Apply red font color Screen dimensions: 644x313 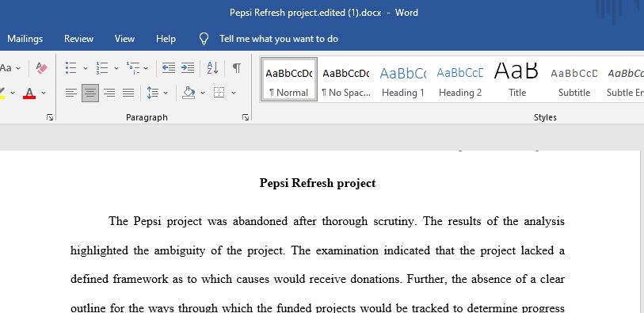click(29, 93)
